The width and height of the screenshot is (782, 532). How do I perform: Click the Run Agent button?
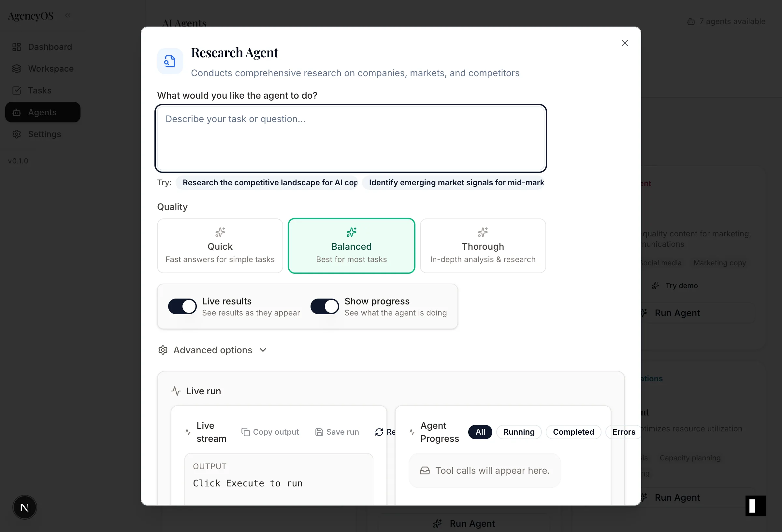pyautogui.click(x=677, y=313)
